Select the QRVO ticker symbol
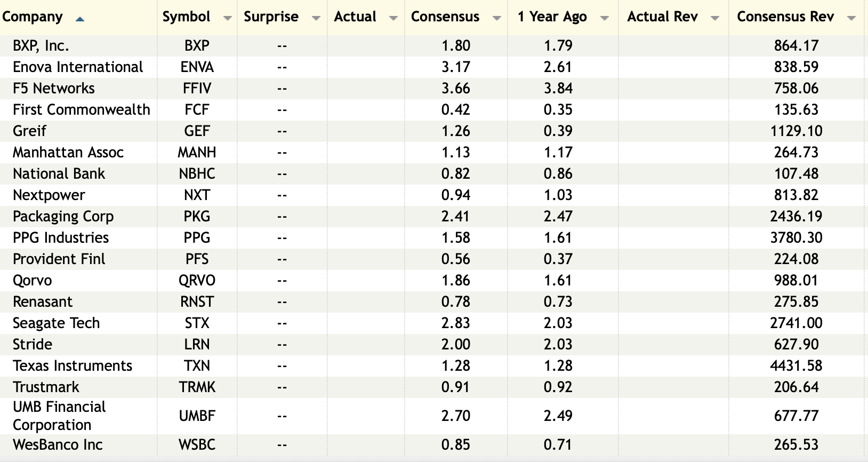This screenshot has height=462, width=868. coord(197,281)
